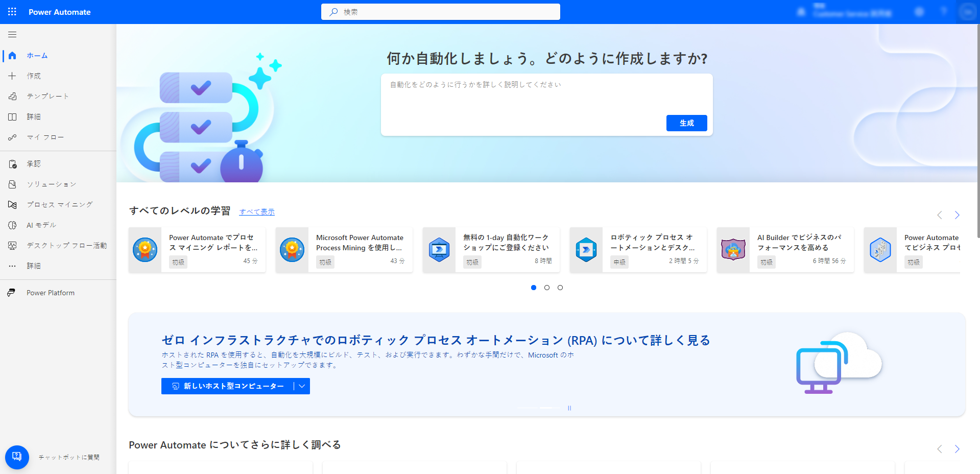Click the デスクトップ フロー活動 menu label

click(67, 246)
